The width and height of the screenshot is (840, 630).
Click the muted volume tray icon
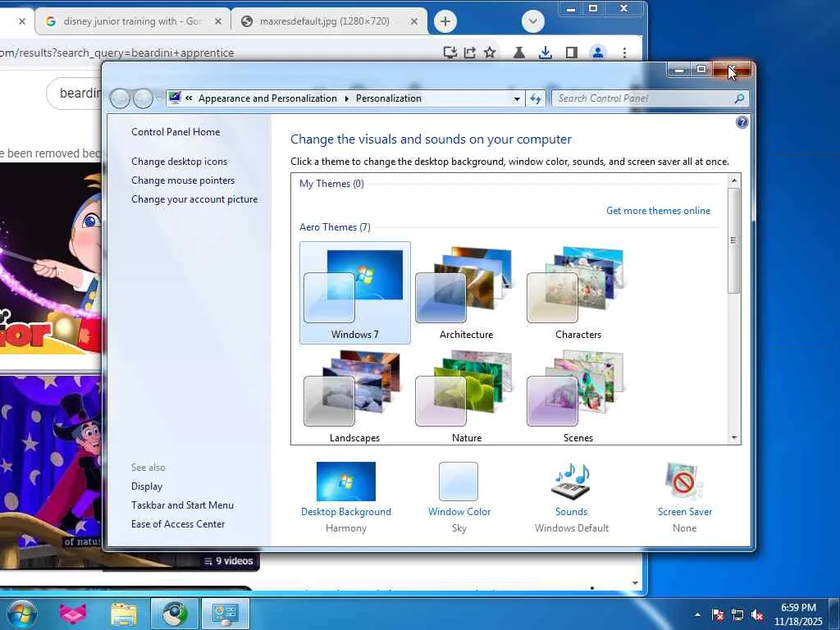(757, 614)
